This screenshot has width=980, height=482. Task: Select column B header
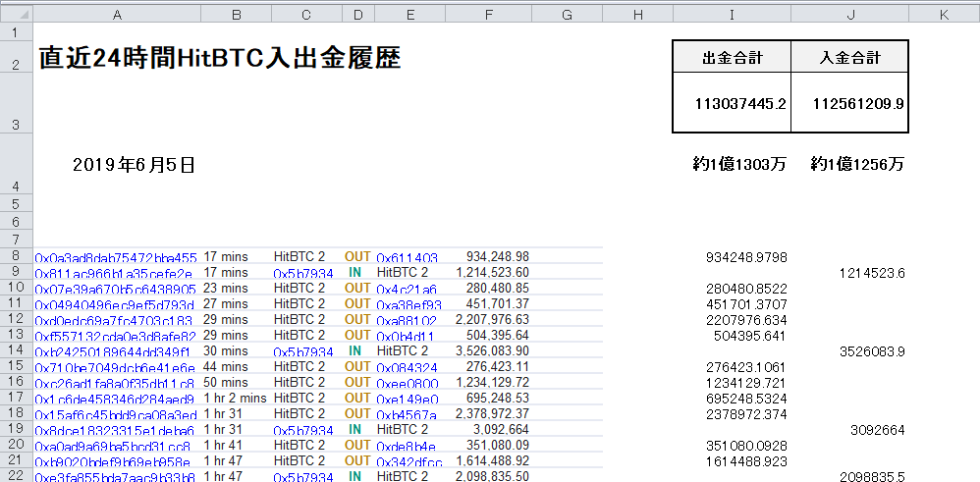[237, 15]
